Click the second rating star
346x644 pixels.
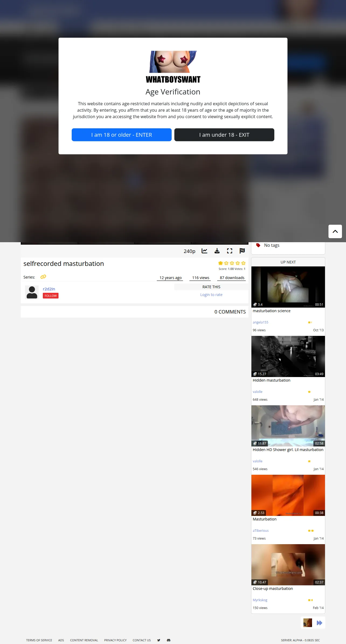[x=226, y=263]
